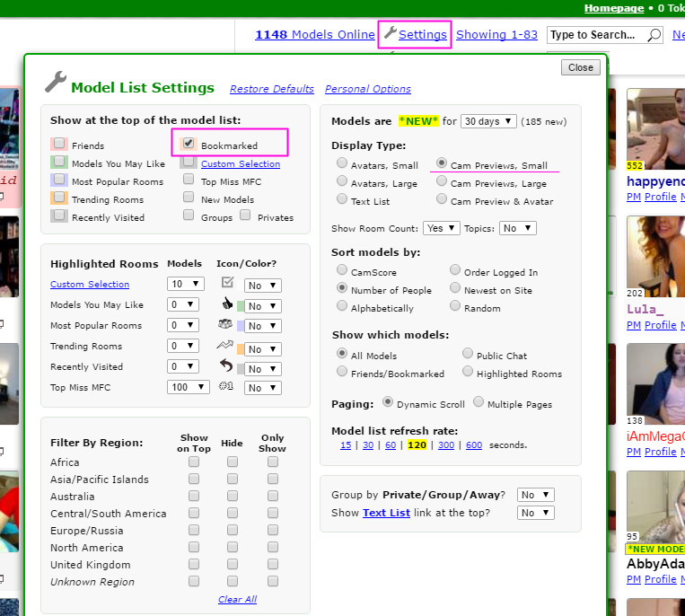Set refresh rate to 300 seconds
Viewport: 685px width, 616px height.
coord(446,444)
